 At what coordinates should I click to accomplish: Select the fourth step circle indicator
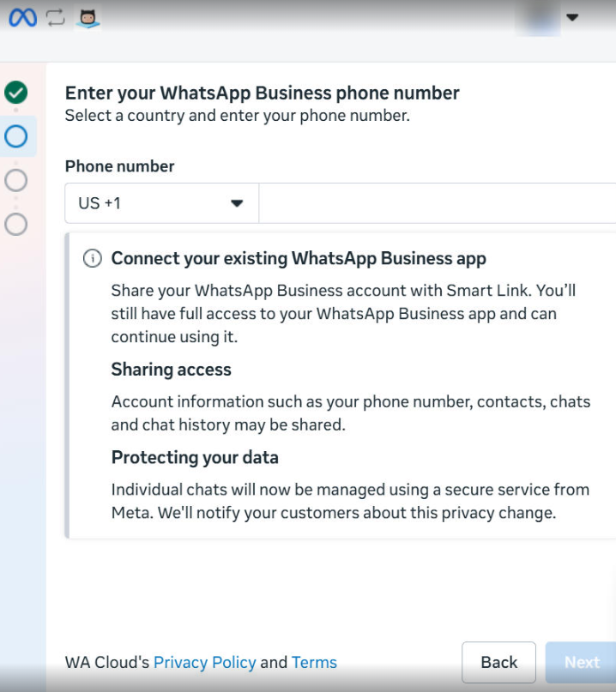[16, 224]
